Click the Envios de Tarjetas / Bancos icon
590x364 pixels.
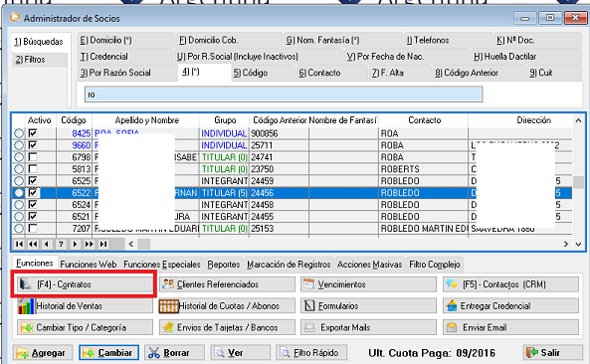coord(168,327)
